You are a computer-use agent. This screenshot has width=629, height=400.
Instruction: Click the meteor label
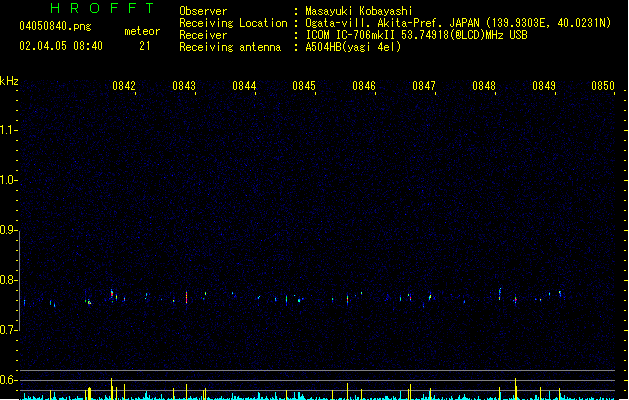pos(142,31)
